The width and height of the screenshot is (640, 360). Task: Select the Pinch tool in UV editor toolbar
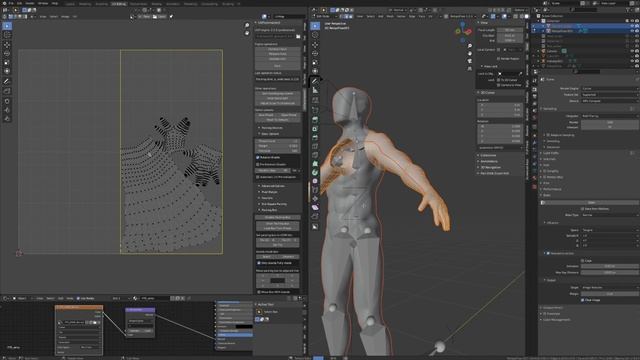coord(7,119)
